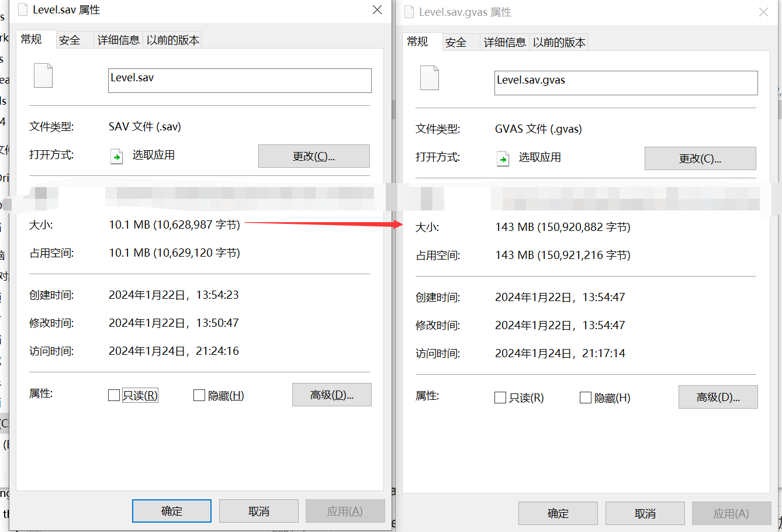The image size is (782, 532).
Task: Click 取消 in Level.sav dialog
Action: pyautogui.click(x=259, y=511)
